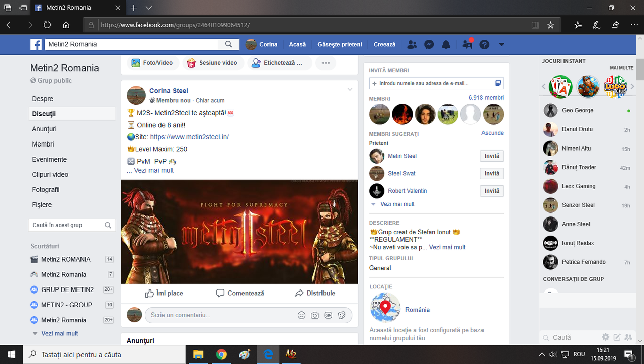Expand shortcuts list with Vezi mai mult

(60, 333)
